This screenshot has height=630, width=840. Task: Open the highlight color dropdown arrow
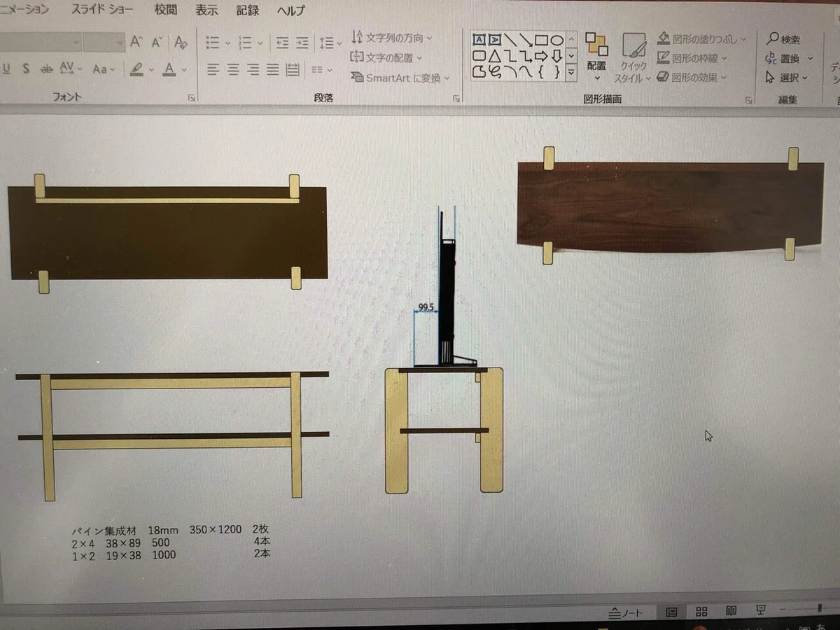click(x=150, y=70)
